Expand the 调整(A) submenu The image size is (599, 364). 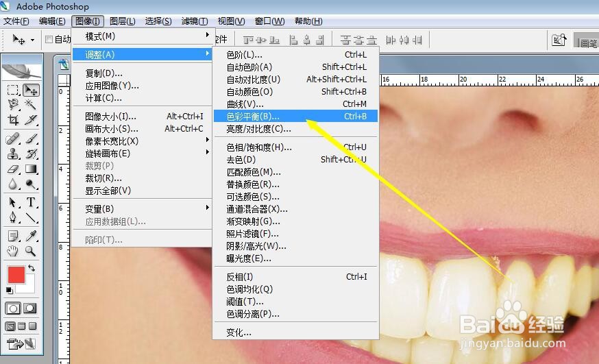[x=142, y=54]
